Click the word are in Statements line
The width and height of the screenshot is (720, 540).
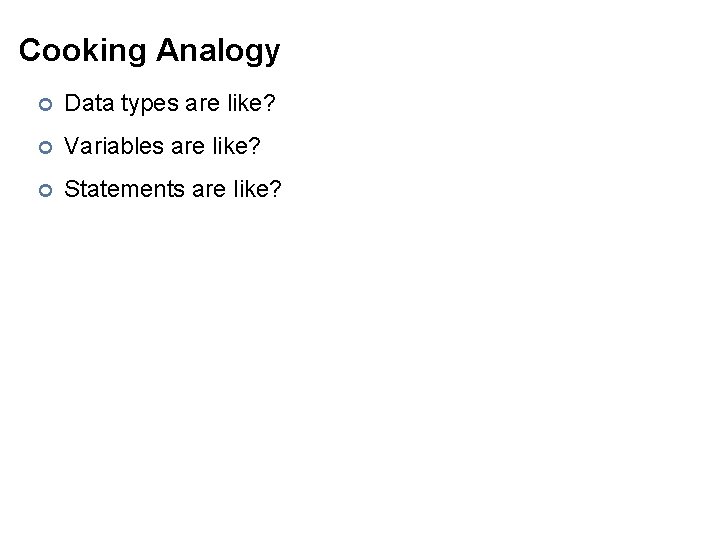[x=201, y=189]
